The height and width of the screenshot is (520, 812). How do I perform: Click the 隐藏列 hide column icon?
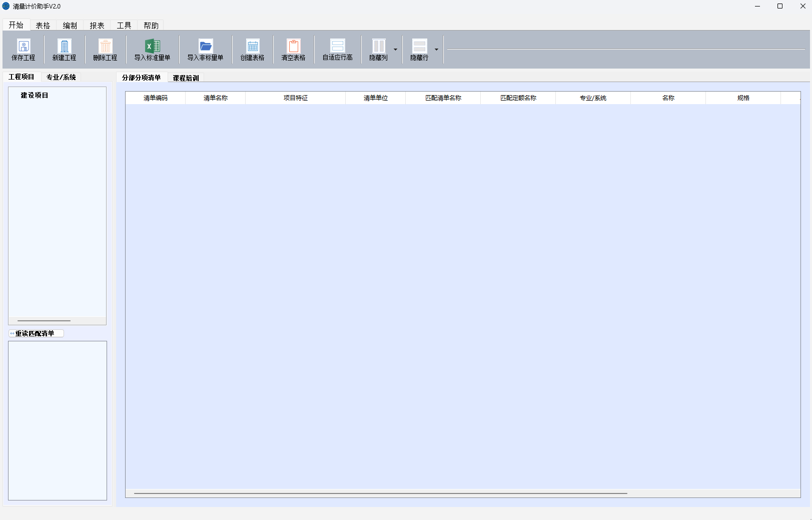tap(379, 46)
